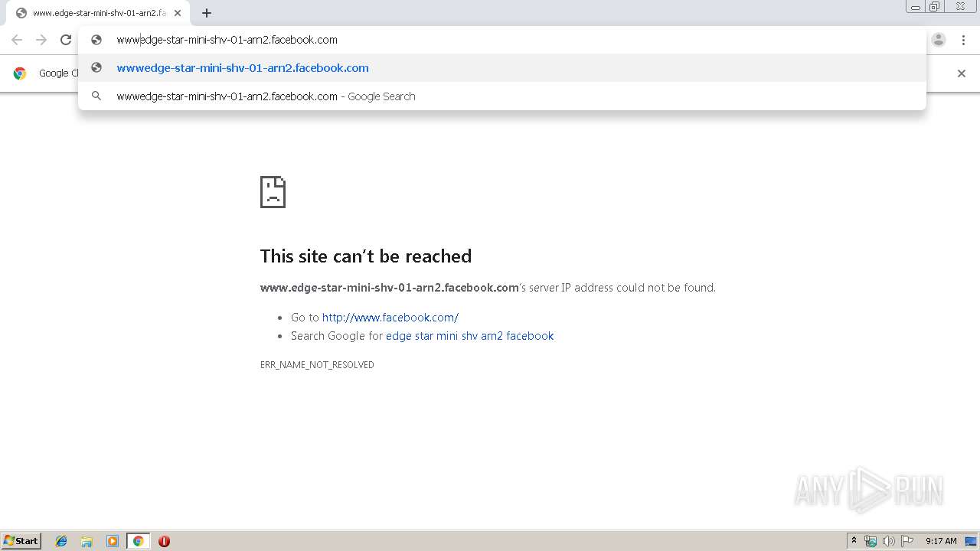Restore down the Chrome window
This screenshot has height=551, width=980.
coord(935,7)
